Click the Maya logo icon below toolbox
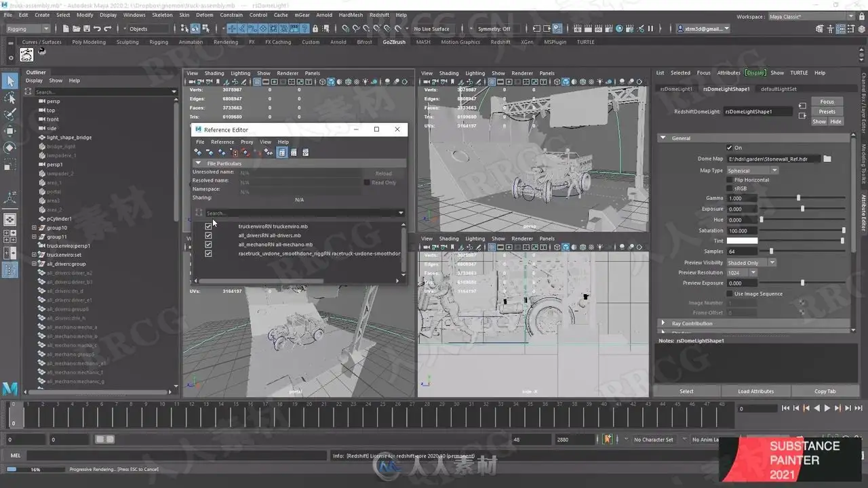This screenshot has width=868, height=488. point(10,388)
